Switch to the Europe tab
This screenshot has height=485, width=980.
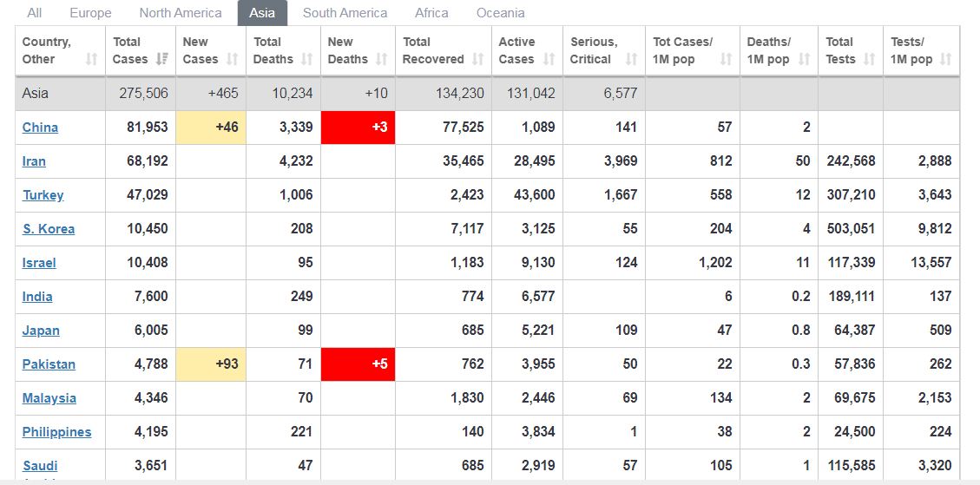click(x=90, y=13)
